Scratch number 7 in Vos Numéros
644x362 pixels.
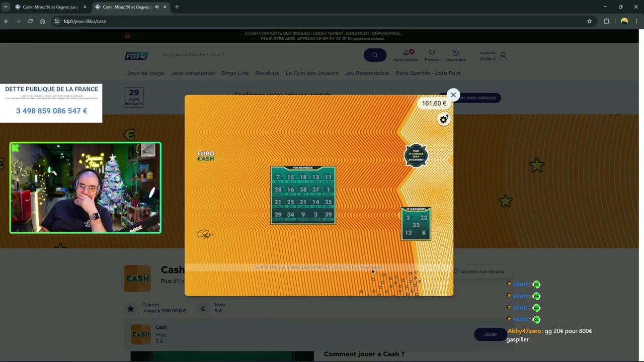(278, 178)
